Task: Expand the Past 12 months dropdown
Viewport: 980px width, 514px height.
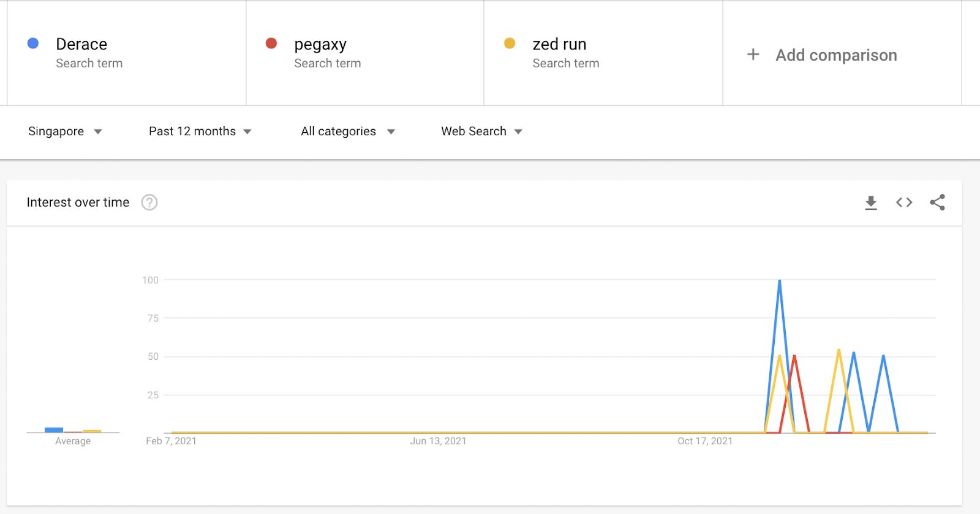Action: (200, 132)
